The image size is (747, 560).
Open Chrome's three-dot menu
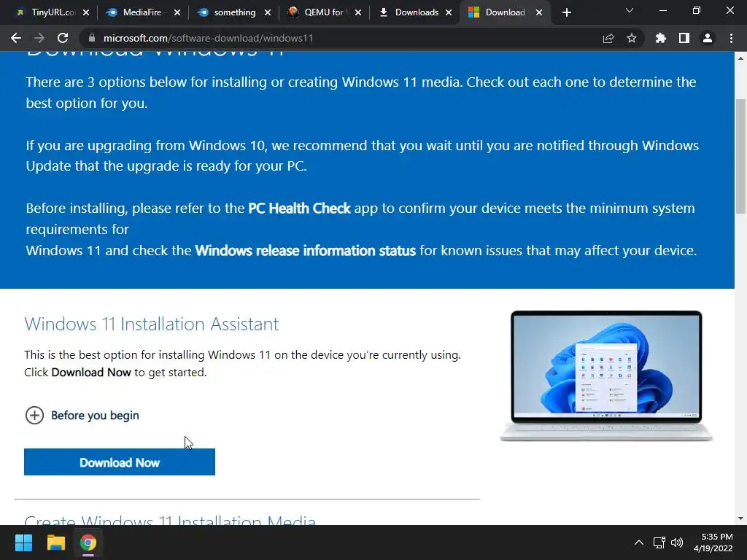tap(731, 38)
